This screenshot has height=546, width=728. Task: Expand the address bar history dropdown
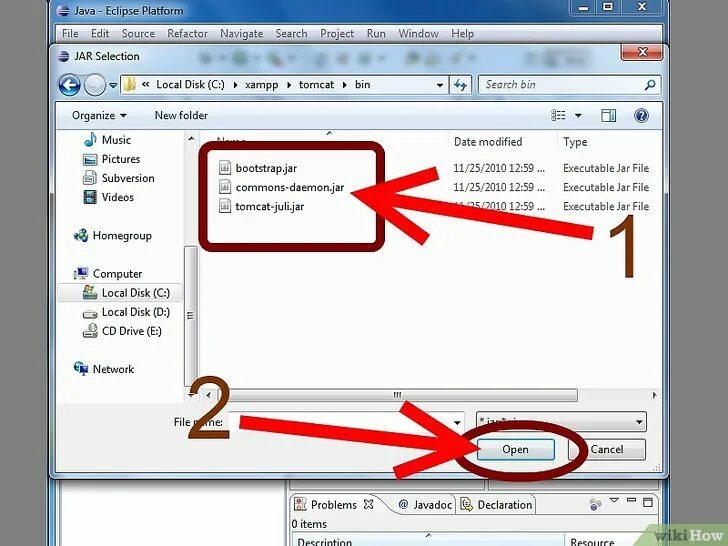(x=439, y=85)
